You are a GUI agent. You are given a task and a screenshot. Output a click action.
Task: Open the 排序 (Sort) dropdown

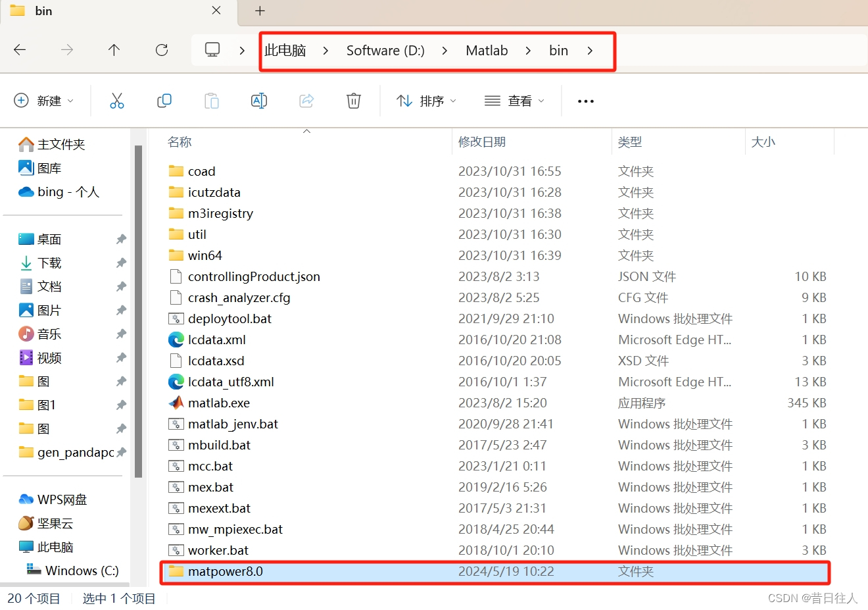425,100
